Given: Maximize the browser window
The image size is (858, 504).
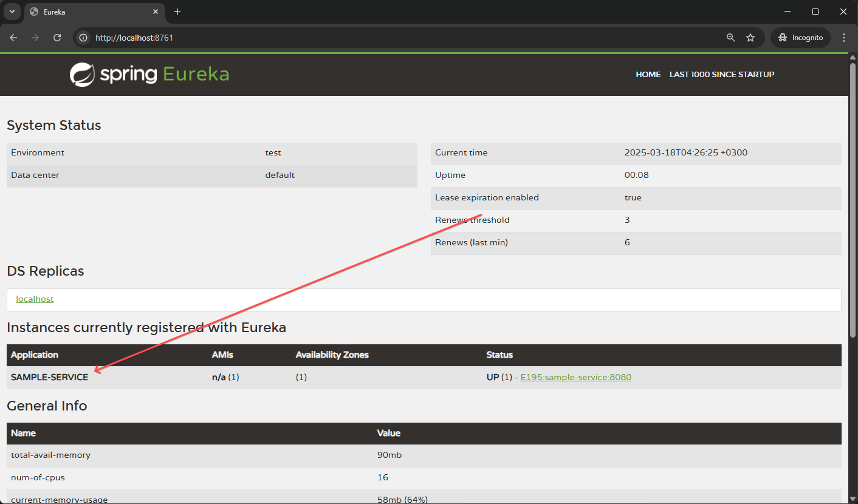Looking at the screenshot, I should point(815,12).
